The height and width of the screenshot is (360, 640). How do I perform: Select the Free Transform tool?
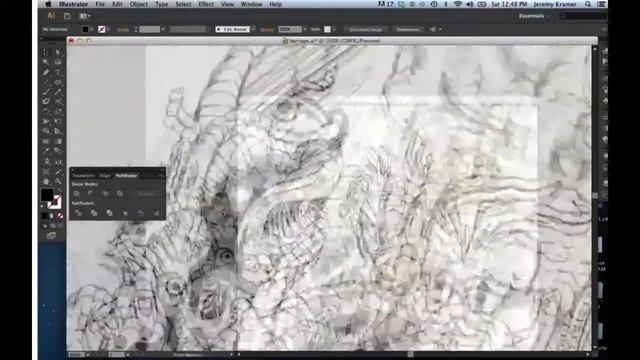[58, 121]
